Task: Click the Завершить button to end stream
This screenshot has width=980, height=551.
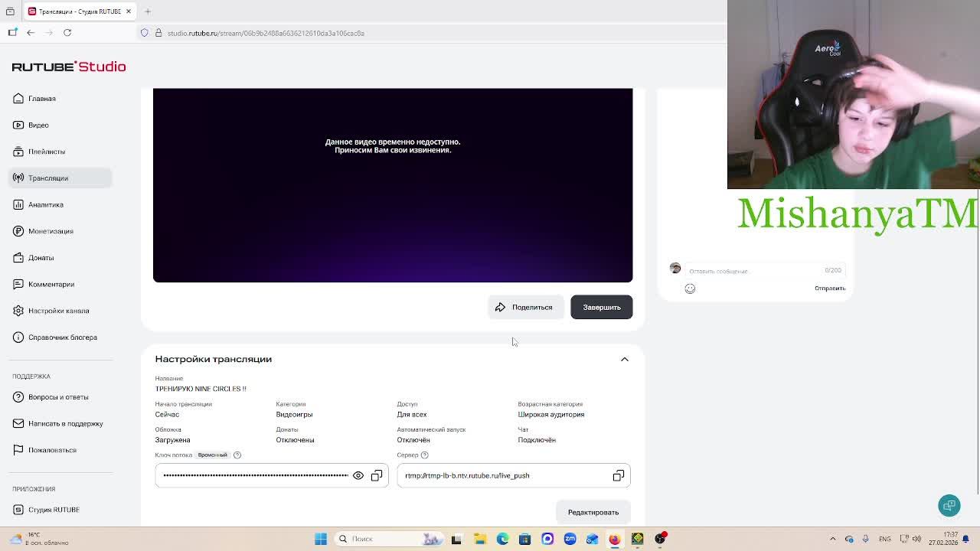Action: (602, 307)
